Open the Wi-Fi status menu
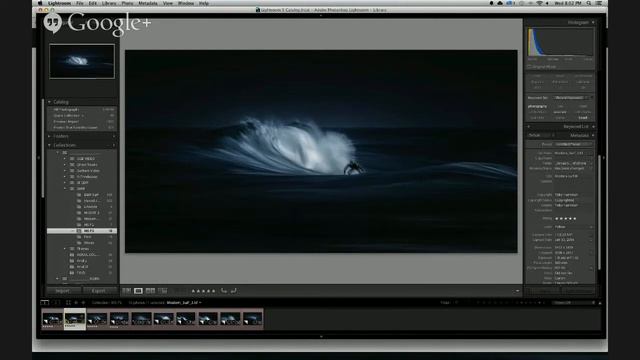Viewport: 640px width, 360px height. coord(539,3)
